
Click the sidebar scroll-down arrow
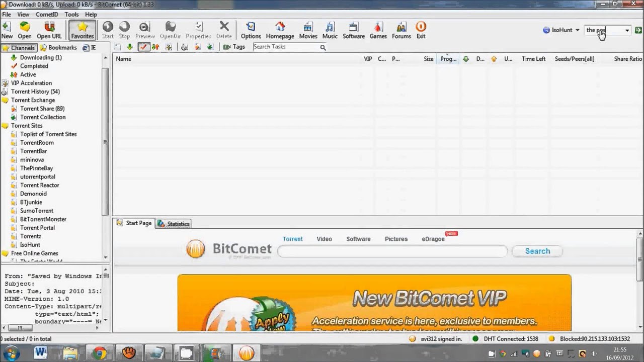tap(106, 257)
